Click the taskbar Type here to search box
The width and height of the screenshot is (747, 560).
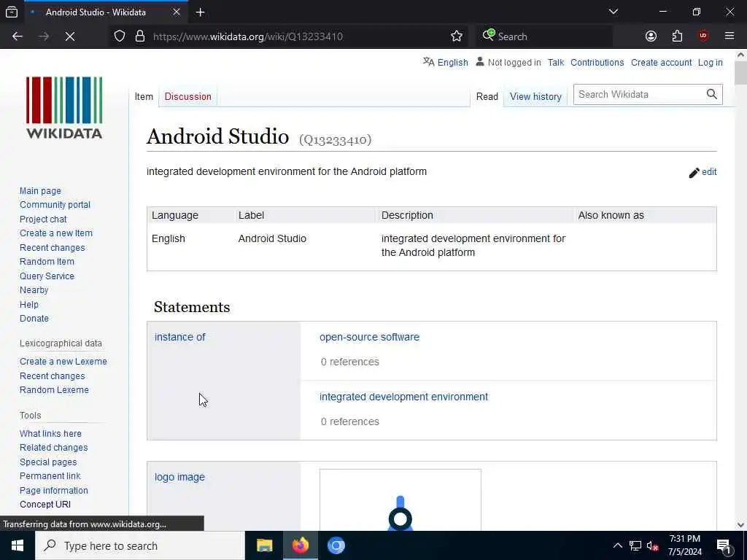point(140,545)
